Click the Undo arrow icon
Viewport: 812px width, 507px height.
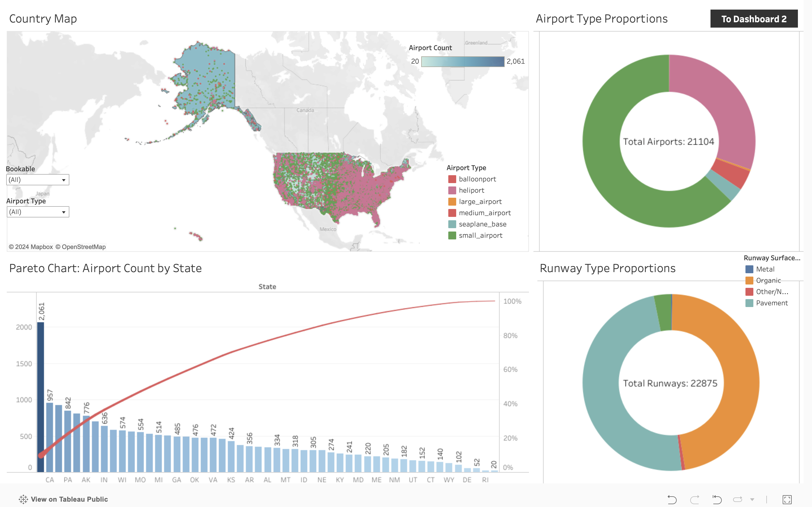(x=672, y=499)
